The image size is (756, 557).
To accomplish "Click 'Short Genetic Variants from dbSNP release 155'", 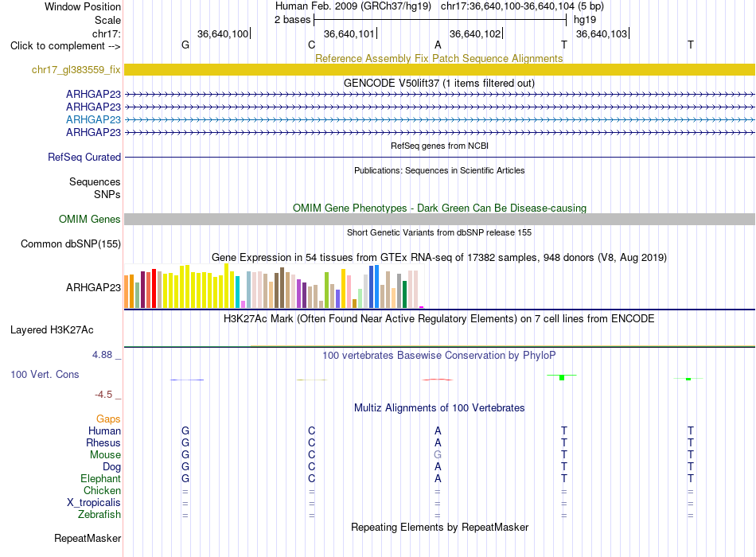I will pos(439,233).
